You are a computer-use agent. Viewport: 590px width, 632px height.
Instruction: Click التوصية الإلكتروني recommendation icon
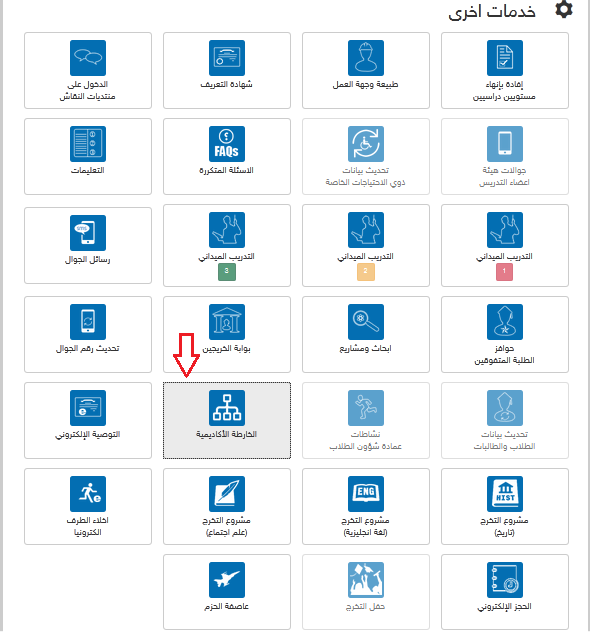[x=88, y=408]
